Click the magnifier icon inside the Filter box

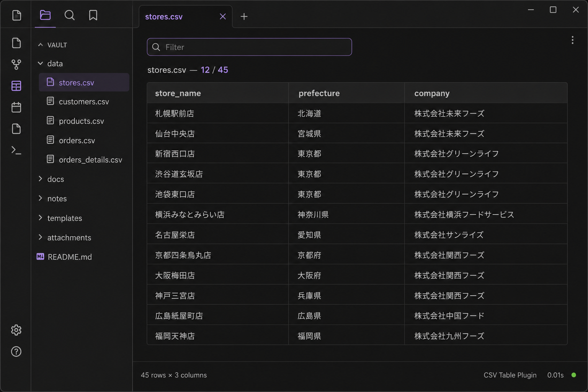pos(156,47)
